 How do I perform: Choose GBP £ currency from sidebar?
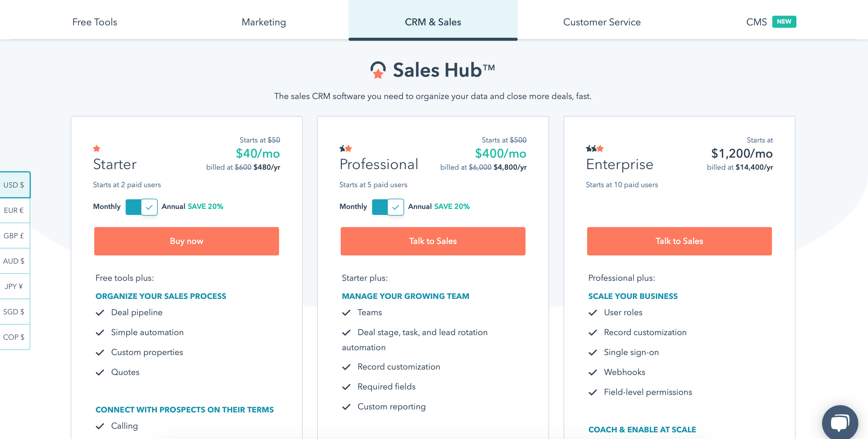[14, 236]
